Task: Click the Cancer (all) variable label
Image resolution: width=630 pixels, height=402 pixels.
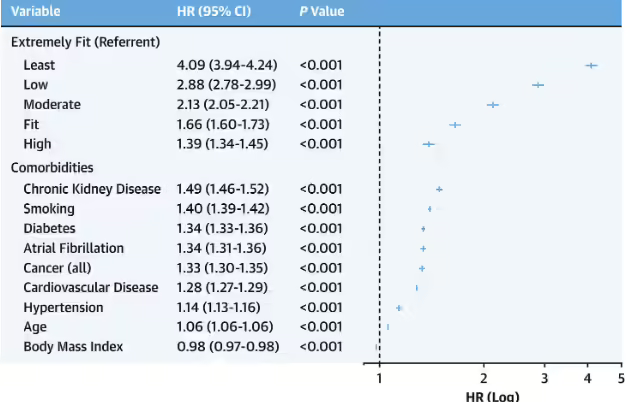Action: 59,268
